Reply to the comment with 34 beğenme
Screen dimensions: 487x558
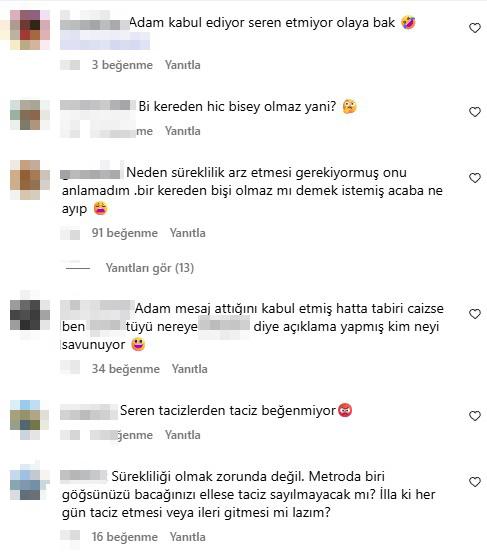click(x=189, y=369)
